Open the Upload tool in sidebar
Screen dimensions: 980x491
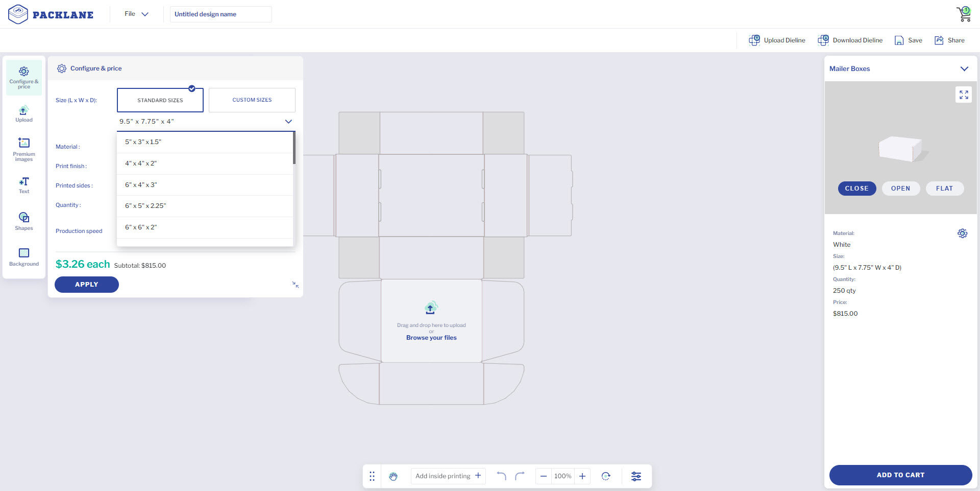click(x=23, y=114)
